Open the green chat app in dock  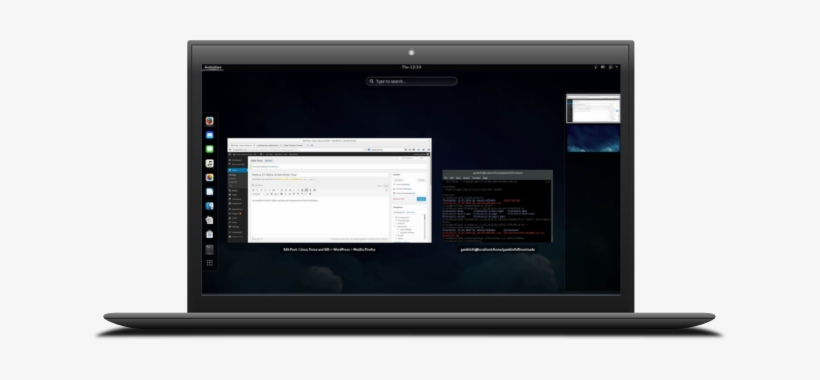point(209,149)
